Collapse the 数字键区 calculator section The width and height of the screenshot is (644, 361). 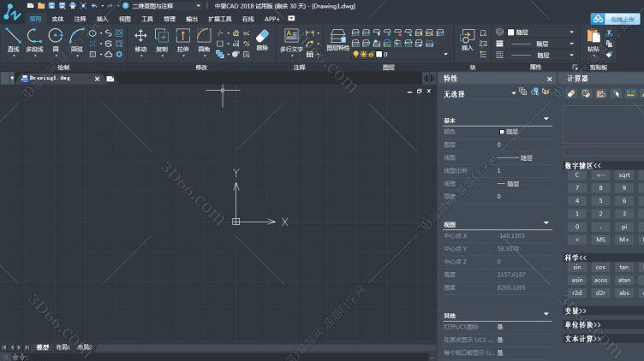pyautogui.click(x=582, y=165)
